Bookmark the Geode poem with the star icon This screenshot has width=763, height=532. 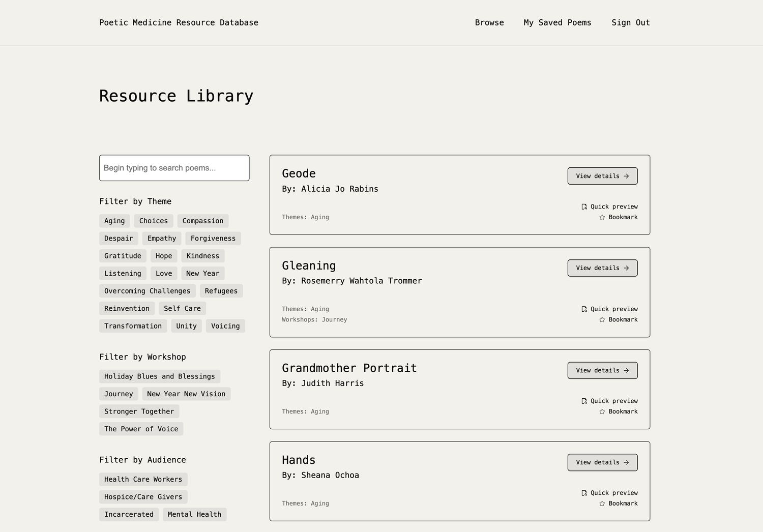click(x=602, y=217)
